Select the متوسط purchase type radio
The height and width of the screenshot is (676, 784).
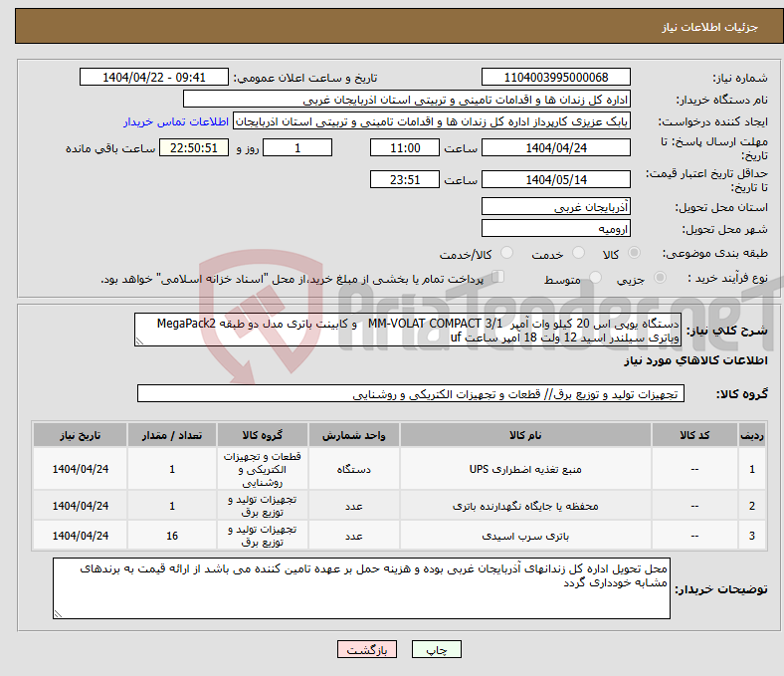point(595,277)
